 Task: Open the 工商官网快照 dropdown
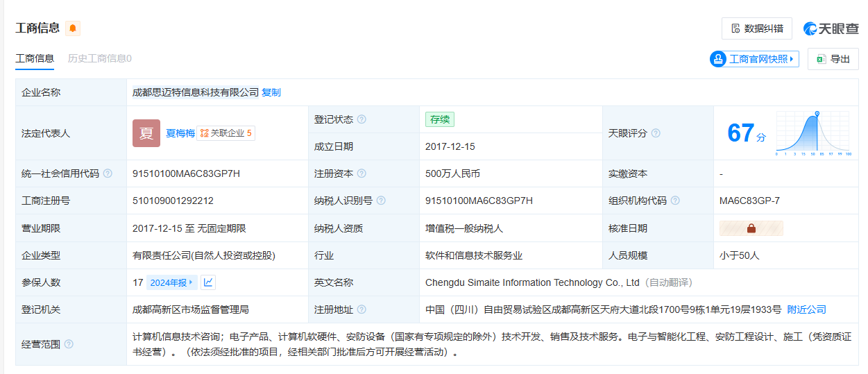[x=754, y=59]
